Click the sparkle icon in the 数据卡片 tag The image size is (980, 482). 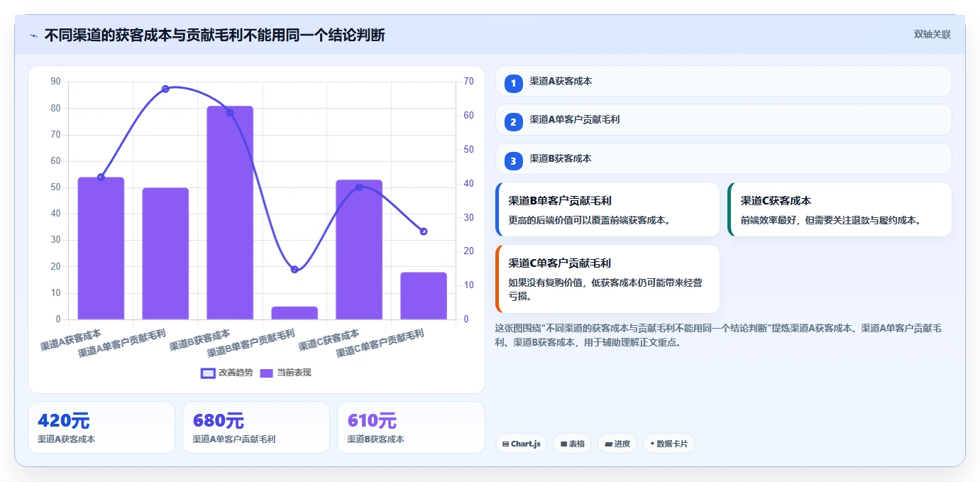(652, 444)
